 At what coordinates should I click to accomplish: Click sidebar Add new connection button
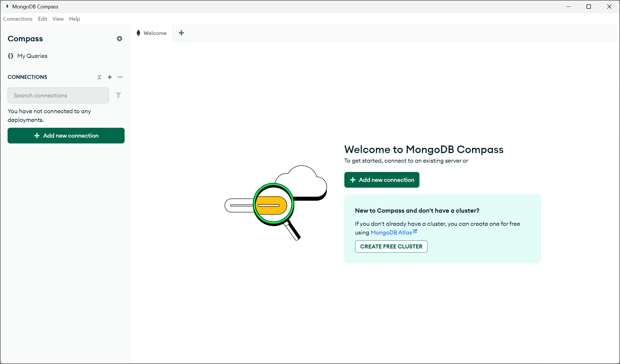tap(66, 136)
